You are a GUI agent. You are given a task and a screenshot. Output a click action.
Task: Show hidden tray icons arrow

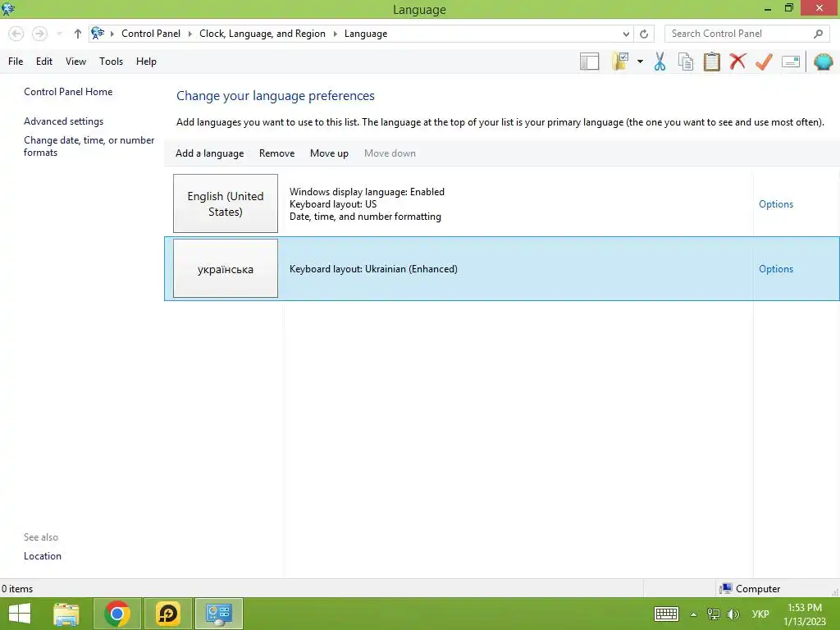[693, 614]
